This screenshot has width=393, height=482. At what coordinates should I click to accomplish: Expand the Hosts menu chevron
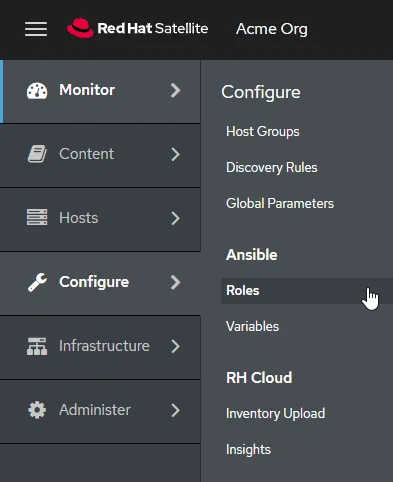(x=175, y=218)
